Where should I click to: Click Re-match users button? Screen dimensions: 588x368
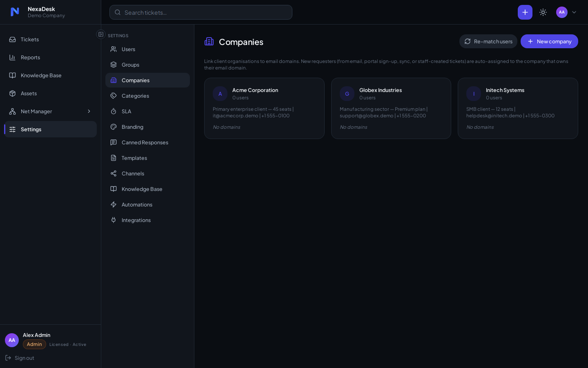pyautogui.click(x=488, y=41)
